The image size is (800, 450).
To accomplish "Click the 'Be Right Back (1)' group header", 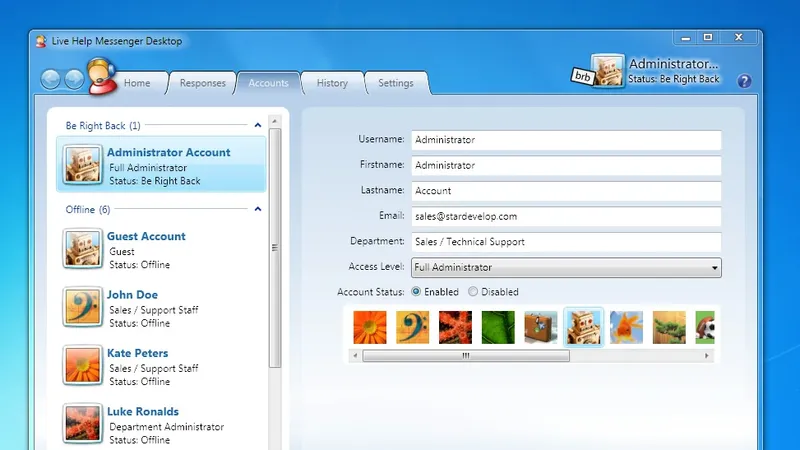I will tap(103, 126).
